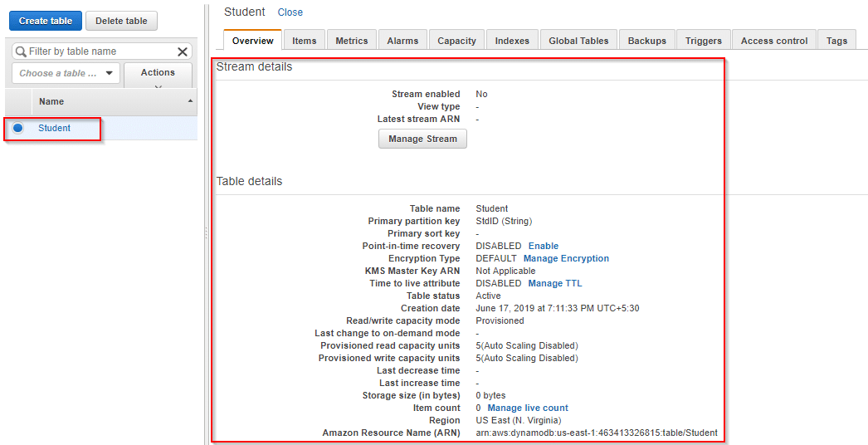View the Backups tab

tap(647, 41)
